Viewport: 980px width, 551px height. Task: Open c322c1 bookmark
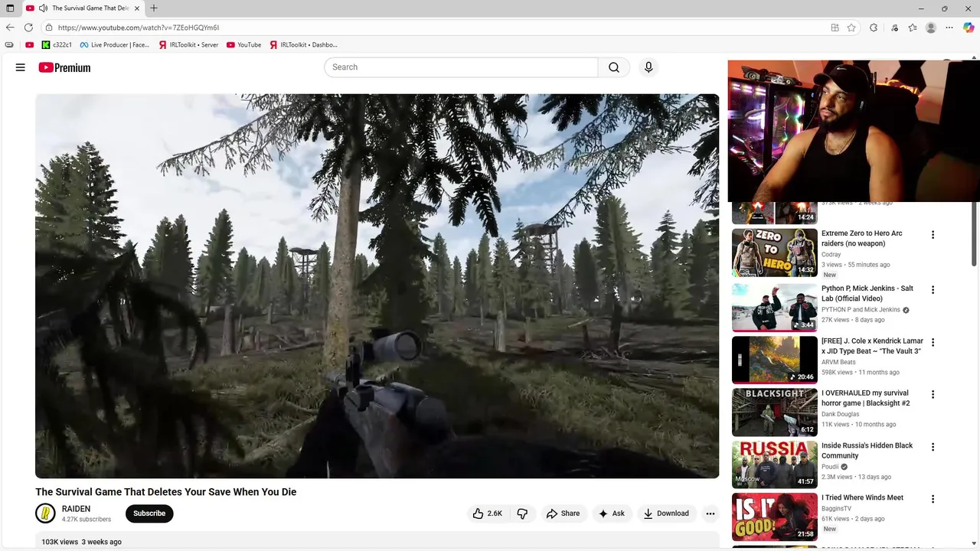pos(57,44)
